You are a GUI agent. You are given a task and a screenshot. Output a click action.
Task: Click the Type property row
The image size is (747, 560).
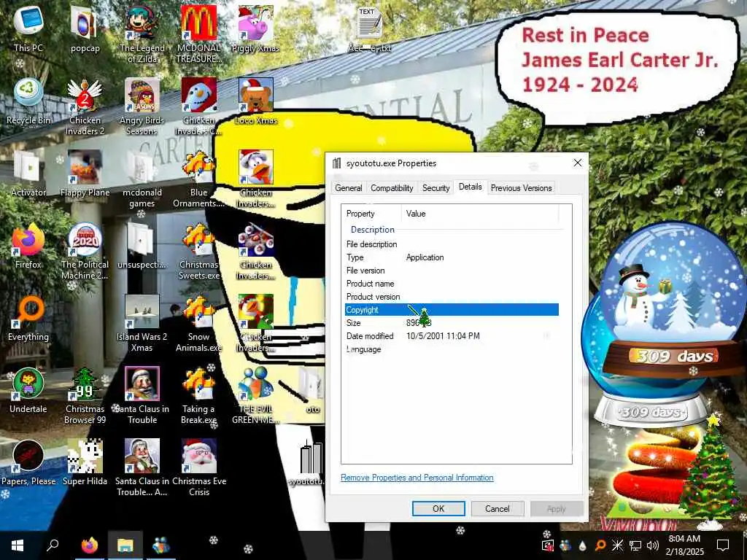(x=452, y=257)
